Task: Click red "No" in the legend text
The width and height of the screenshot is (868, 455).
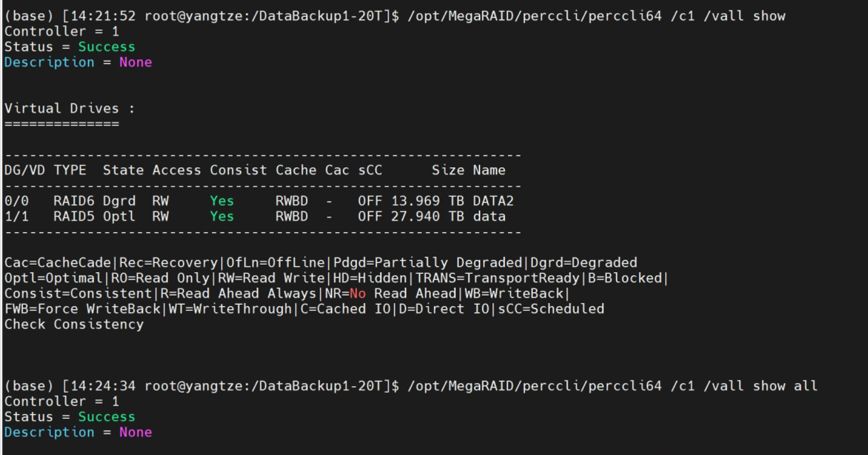Action: pos(358,294)
